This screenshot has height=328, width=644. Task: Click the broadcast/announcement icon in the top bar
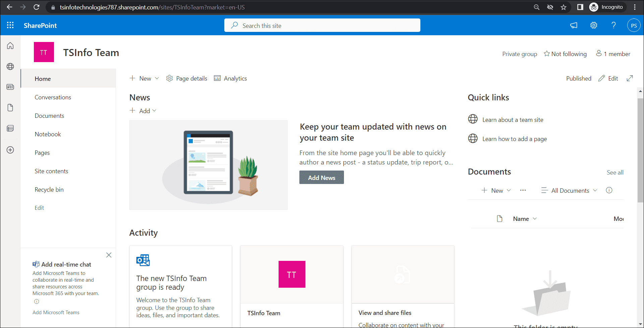(574, 25)
